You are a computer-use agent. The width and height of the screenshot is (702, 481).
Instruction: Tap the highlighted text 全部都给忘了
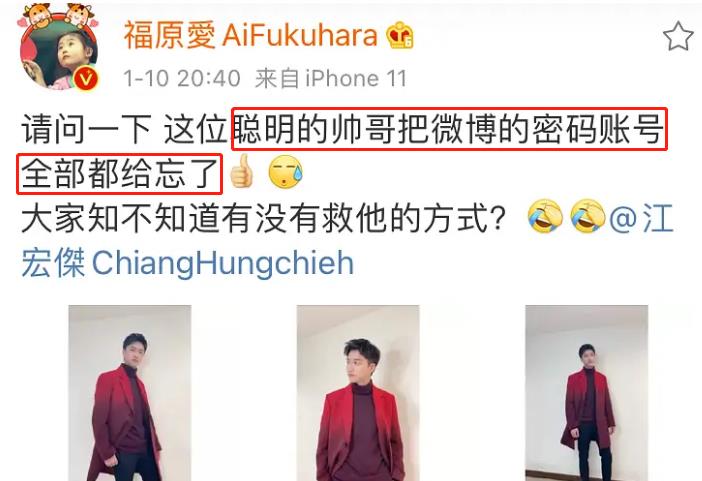pos(120,174)
